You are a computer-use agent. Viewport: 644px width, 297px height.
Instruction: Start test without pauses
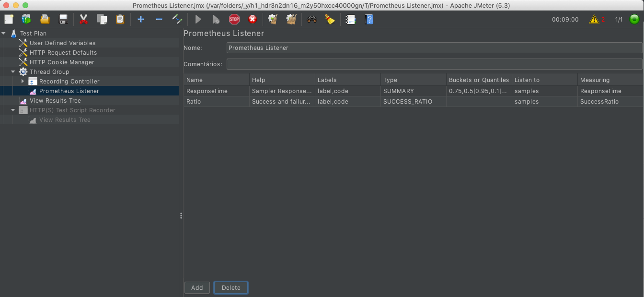point(216,19)
